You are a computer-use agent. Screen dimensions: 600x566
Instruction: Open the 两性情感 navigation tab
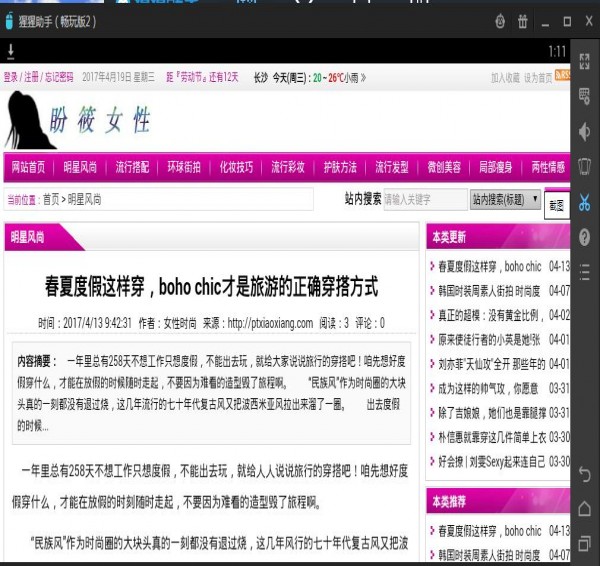(548, 167)
